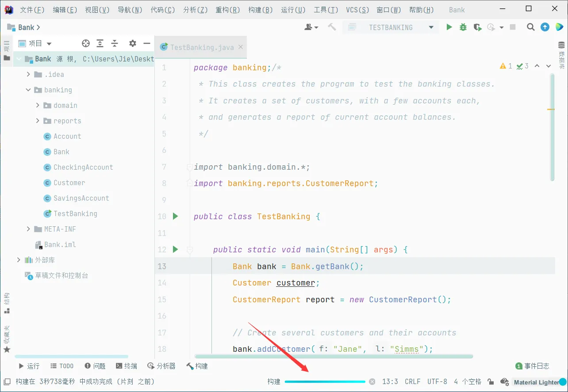Click the editor vertical scrollbar

point(552,127)
